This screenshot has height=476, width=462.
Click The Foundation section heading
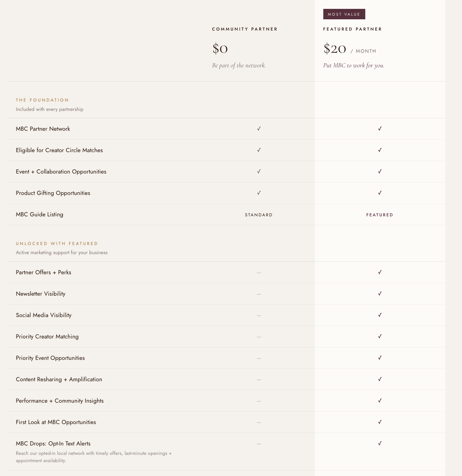tap(42, 100)
